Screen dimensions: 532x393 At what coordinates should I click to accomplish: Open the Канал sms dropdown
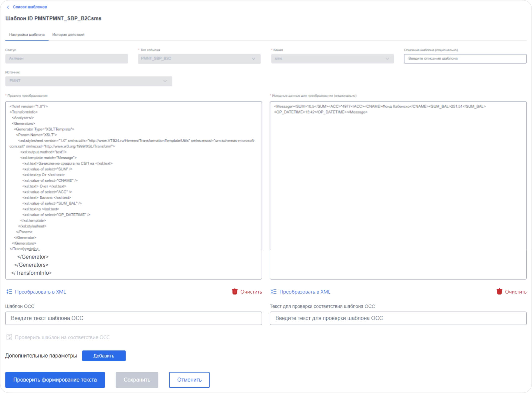[x=332, y=59]
